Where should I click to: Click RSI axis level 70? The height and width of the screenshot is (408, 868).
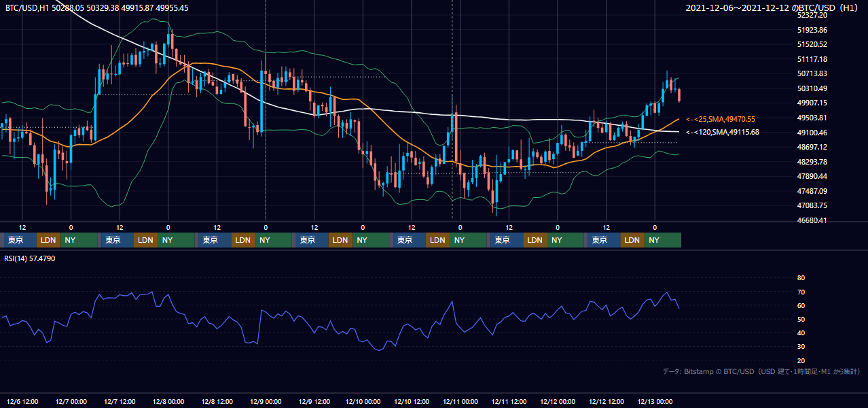click(x=801, y=292)
